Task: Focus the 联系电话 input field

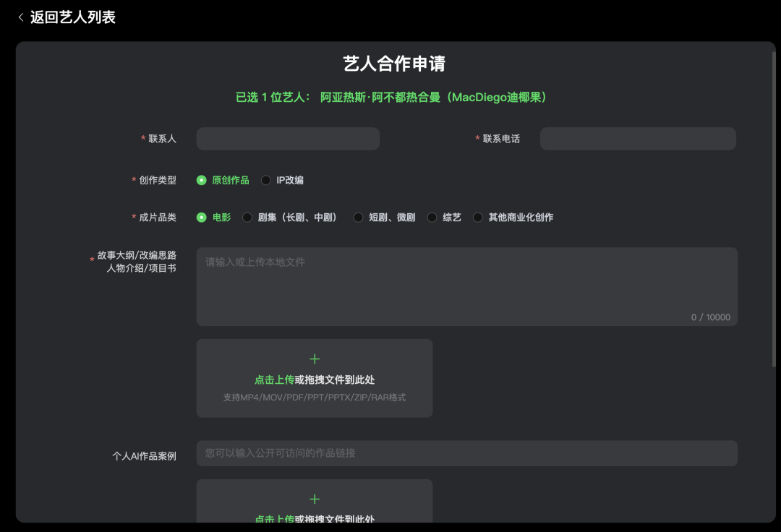Action: pos(637,139)
